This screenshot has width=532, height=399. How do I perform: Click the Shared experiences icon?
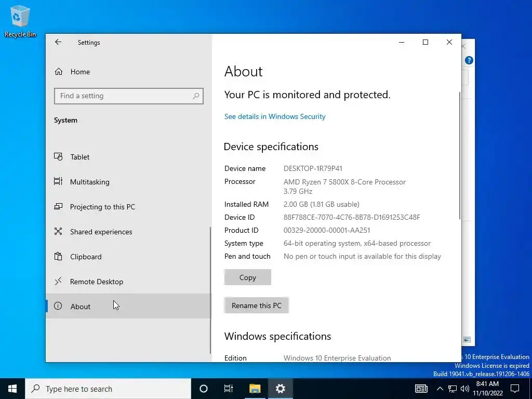(x=58, y=231)
